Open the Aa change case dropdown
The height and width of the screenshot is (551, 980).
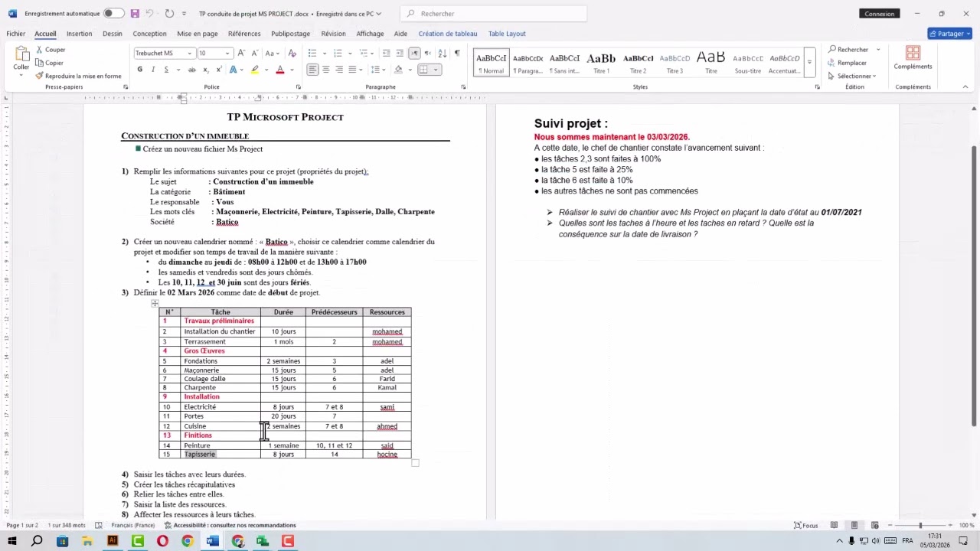point(273,54)
